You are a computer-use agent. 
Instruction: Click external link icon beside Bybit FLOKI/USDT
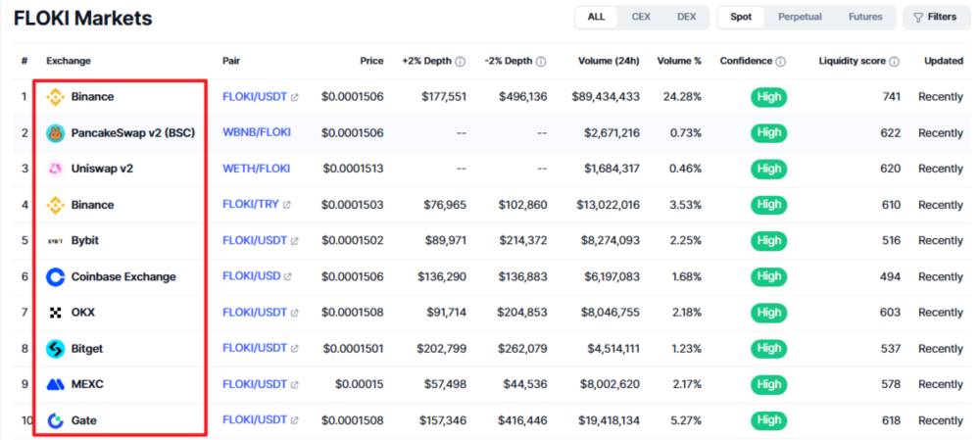tap(294, 241)
